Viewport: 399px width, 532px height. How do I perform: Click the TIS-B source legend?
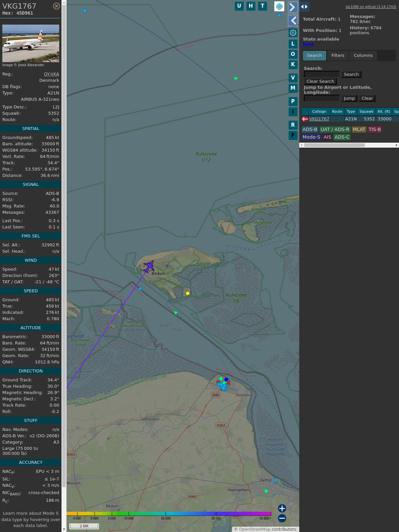(x=375, y=130)
